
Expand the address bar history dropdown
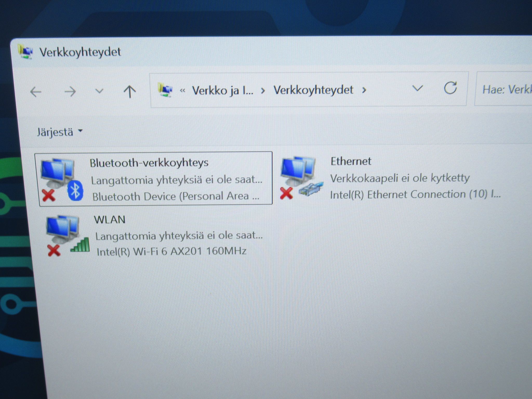coord(417,89)
